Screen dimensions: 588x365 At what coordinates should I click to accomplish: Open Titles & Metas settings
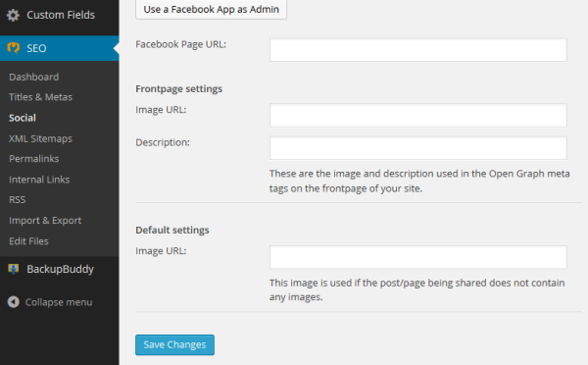[x=40, y=97]
